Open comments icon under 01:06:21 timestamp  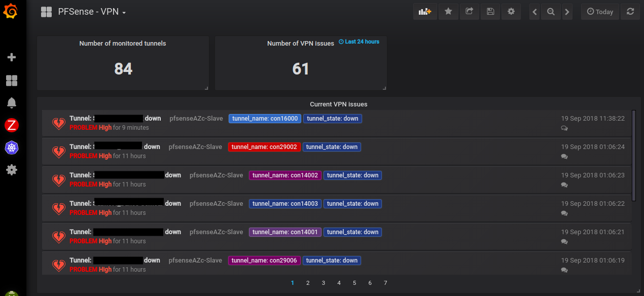(564, 242)
